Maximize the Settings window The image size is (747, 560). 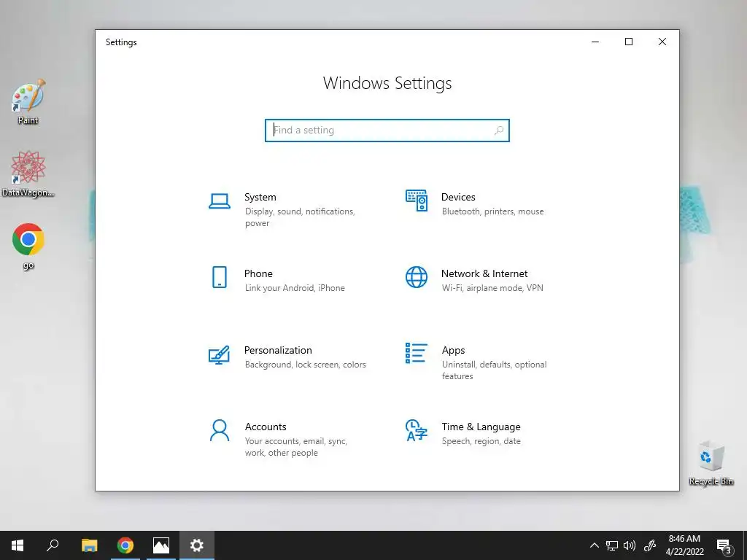[x=629, y=42]
